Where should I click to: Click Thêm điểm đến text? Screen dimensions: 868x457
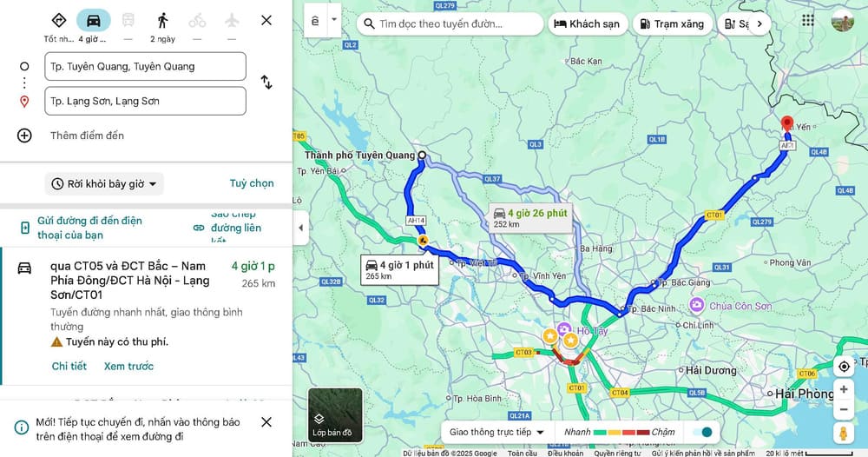87,136
